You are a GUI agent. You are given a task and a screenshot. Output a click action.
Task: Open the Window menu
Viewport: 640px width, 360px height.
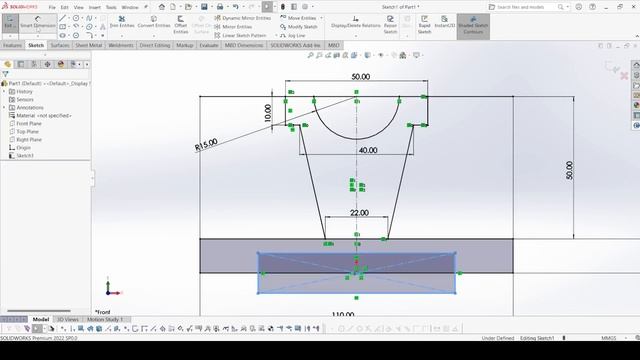(x=130, y=7)
